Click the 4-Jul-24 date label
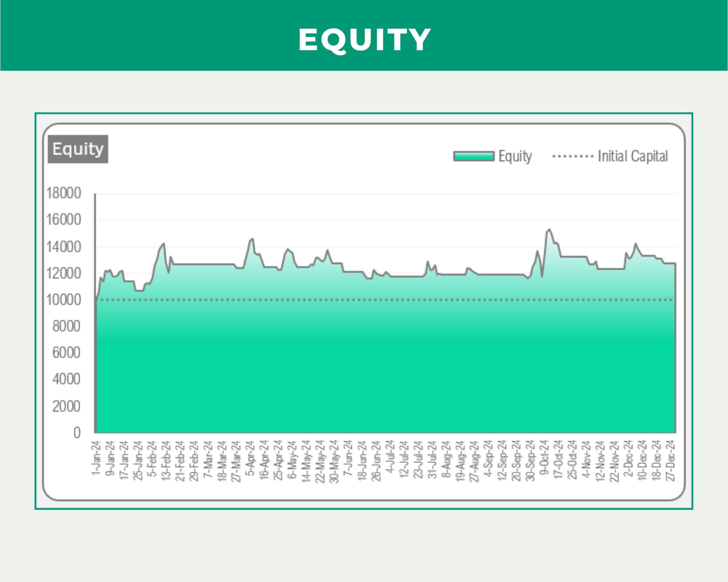This screenshot has height=582, width=728. [390, 457]
